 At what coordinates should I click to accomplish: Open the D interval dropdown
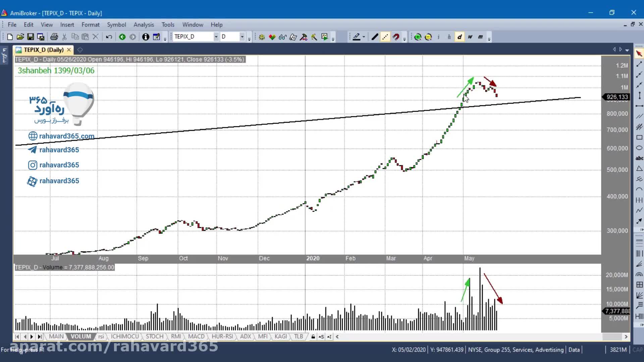[242, 37]
